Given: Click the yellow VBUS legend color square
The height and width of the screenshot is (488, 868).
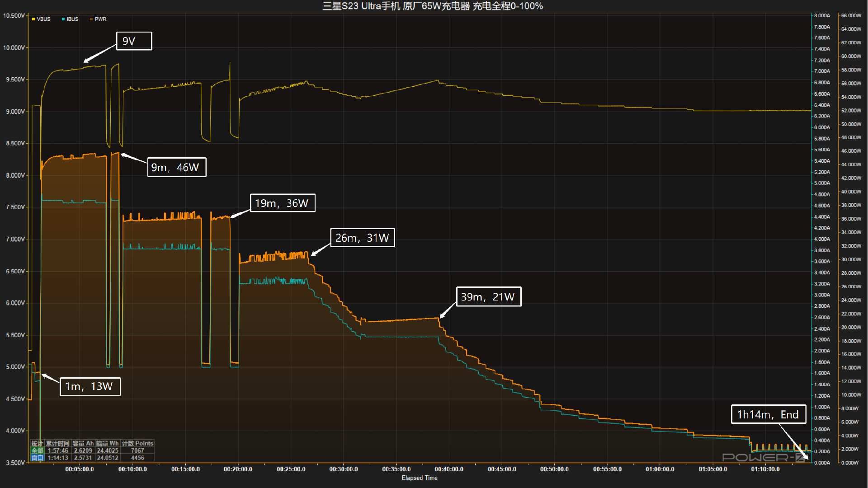Looking at the screenshot, I should [33, 19].
